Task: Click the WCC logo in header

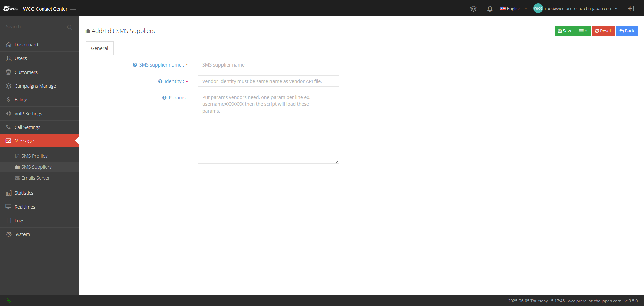Action: (x=10, y=9)
